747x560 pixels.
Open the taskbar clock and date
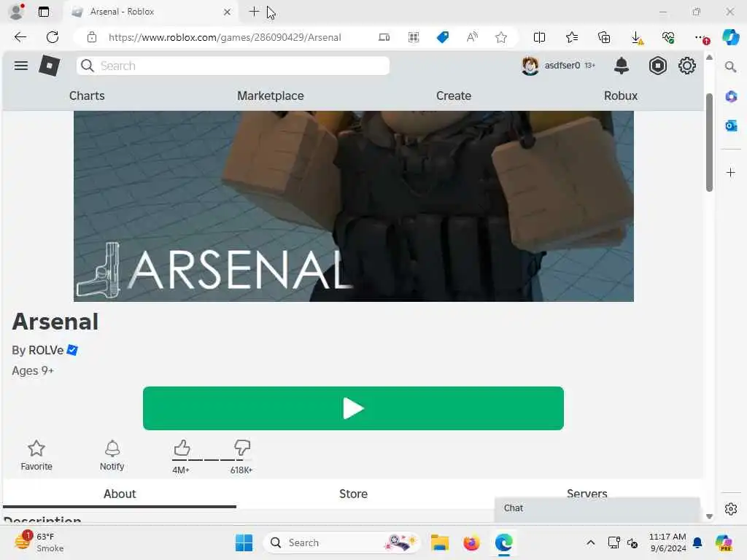tap(667, 542)
